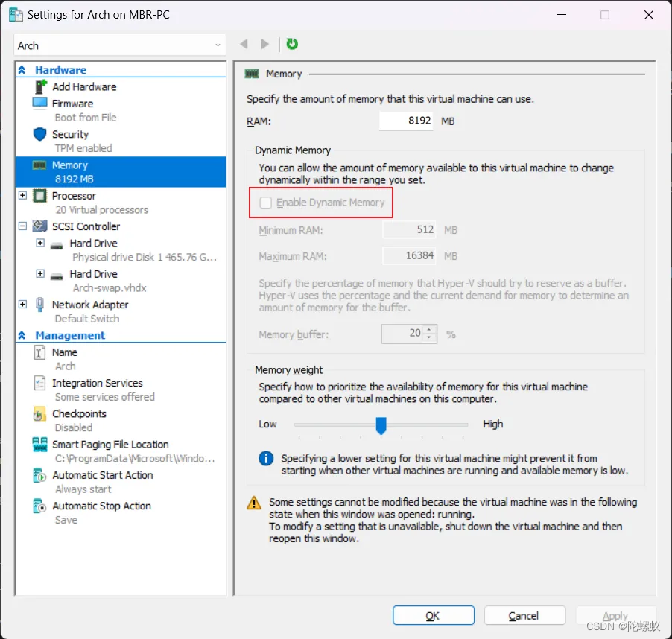672x639 pixels.
Task: Select the Security settings item
Action: (70, 135)
